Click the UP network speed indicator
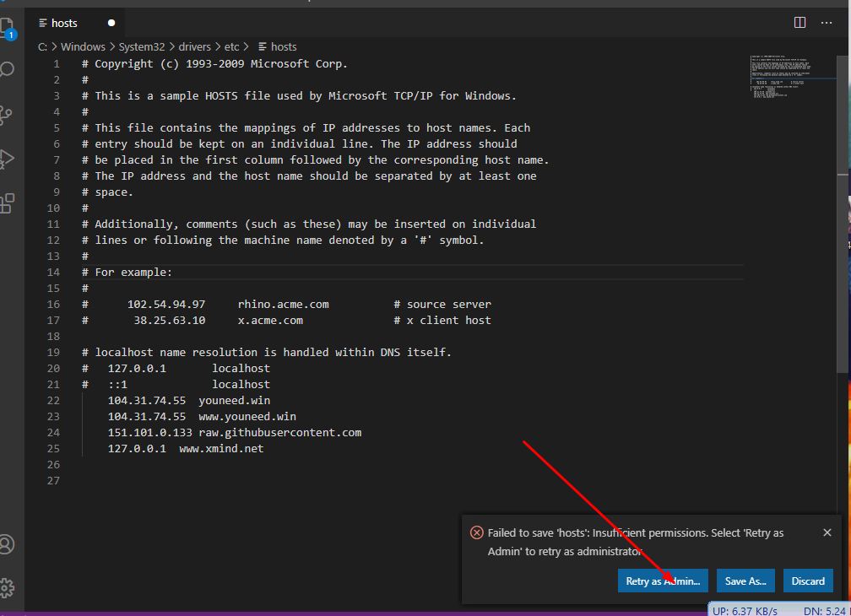Screen dimensions: 851x616 [x=745, y=611]
